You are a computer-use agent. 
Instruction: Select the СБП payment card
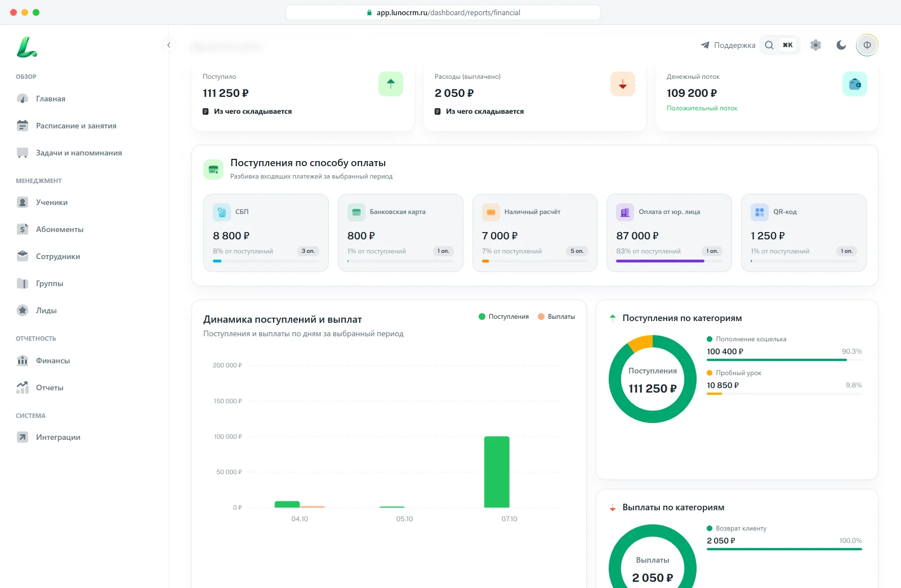266,233
